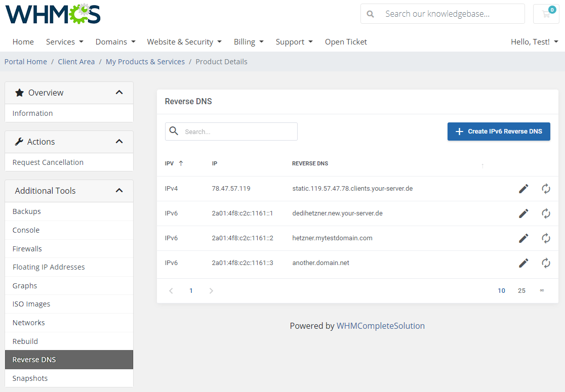The height and width of the screenshot is (392, 565).
Task: Show unlimited entries with infinity option
Action: click(542, 290)
